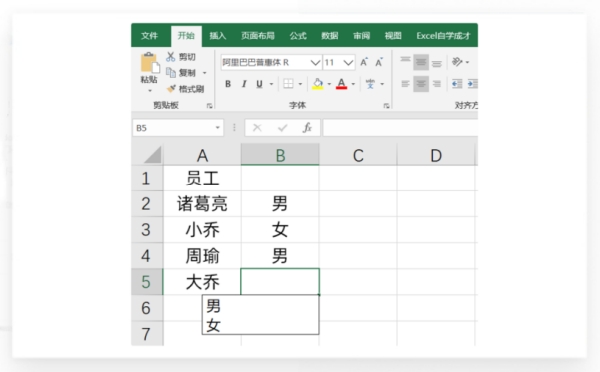Select row 1 header
This screenshot has width=600, height=372.
pyautogui.click(x=147, y=178)
